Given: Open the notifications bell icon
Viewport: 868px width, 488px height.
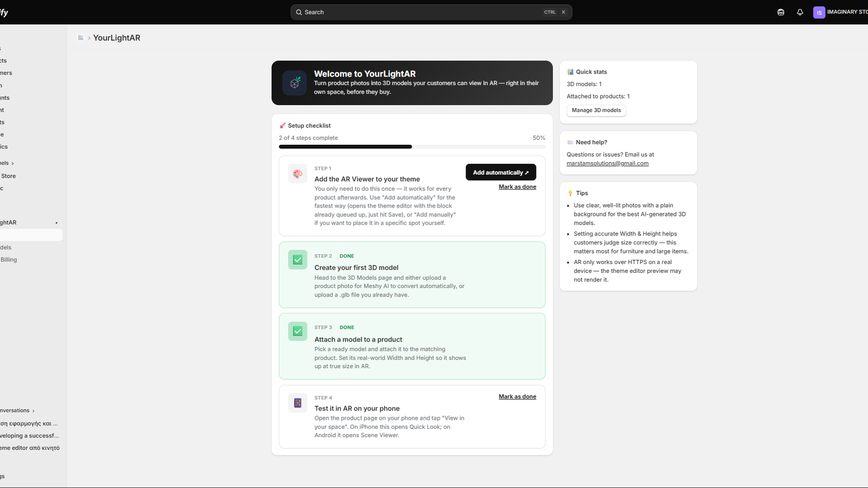Looking at the screenshot, I should click(800, 12).
